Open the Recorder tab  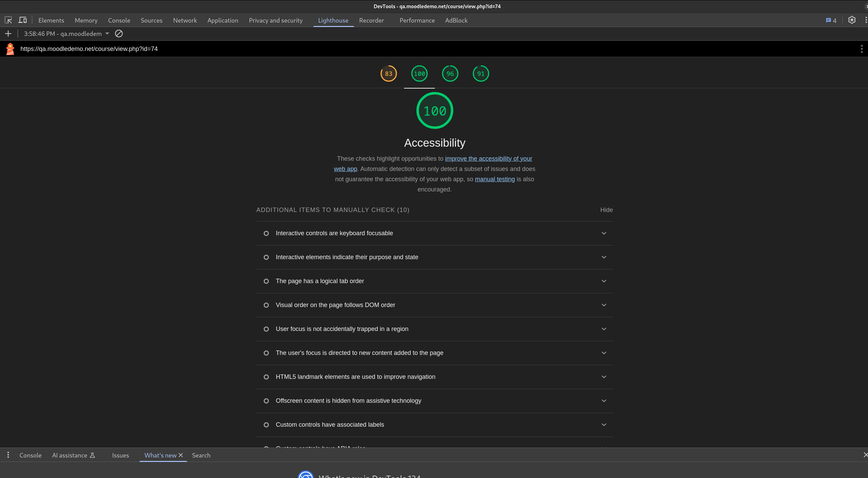372,20
